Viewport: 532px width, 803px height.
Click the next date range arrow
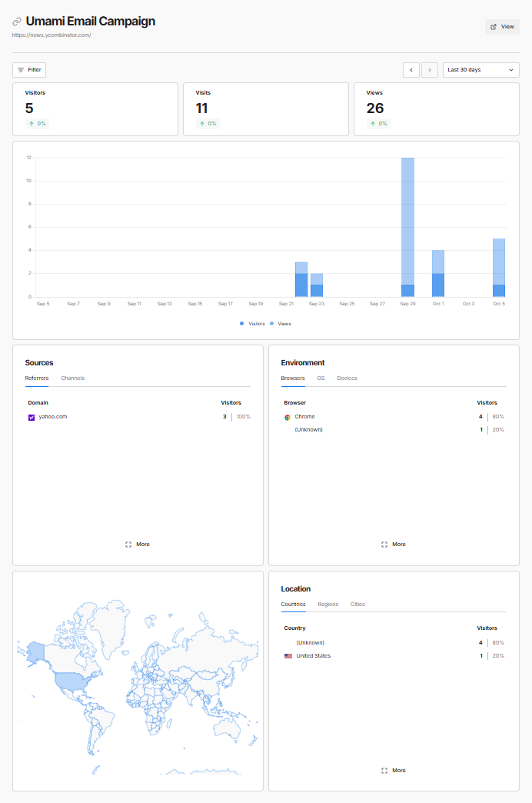point(431,70)
